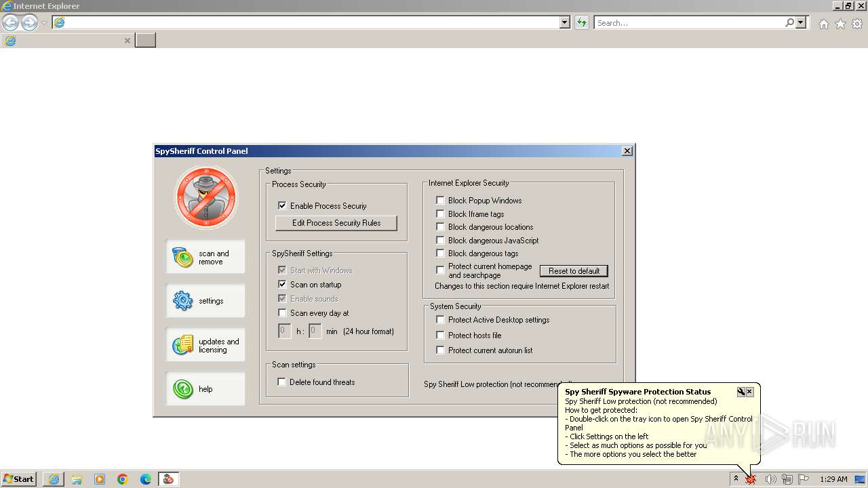The width and height of the screenshot is (868, 488).
Task: Open the volume tray icon
Action: pos(770,479)
